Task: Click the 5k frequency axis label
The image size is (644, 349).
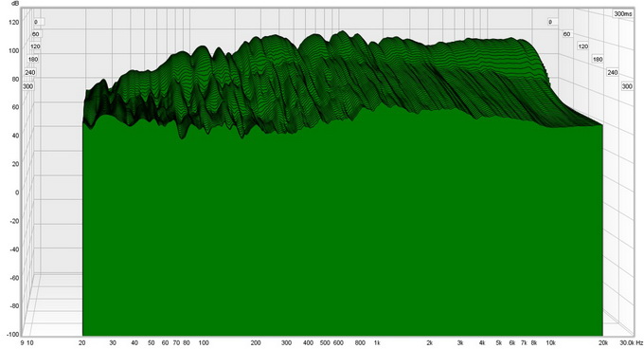Action: [x=498, y=342]
